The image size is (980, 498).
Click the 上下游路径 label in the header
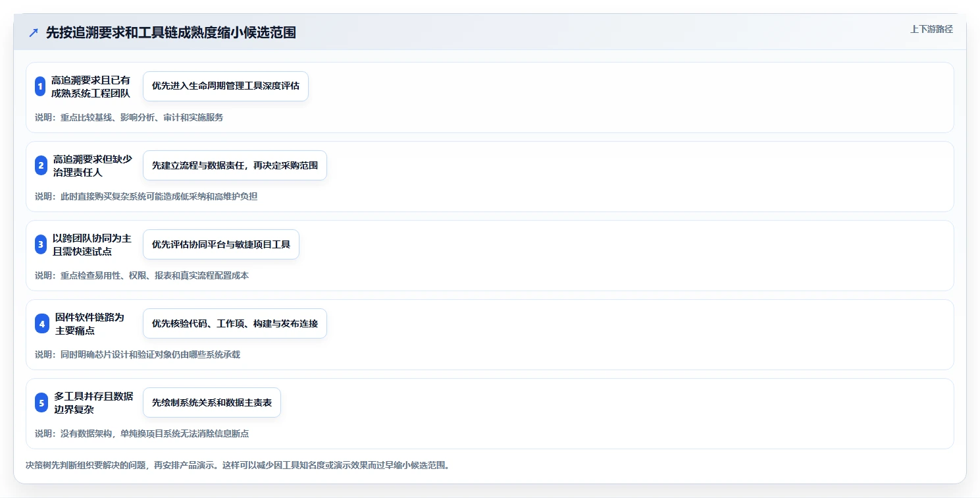[931, 29]
